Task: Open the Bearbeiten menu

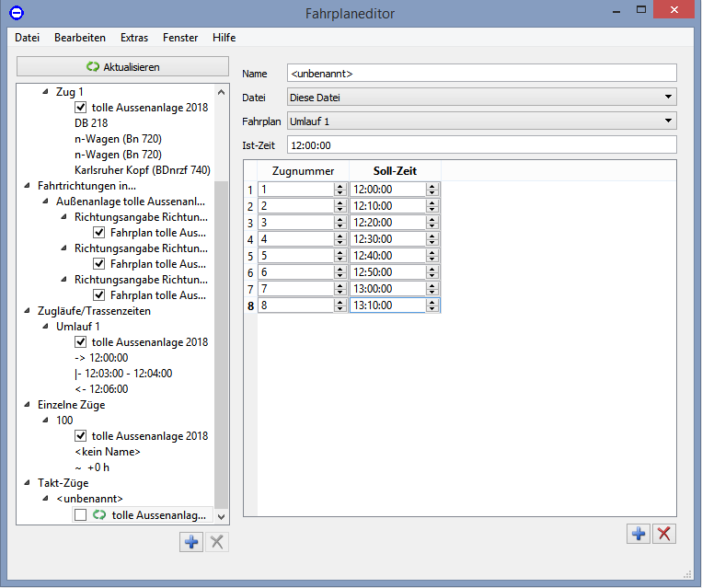Action: (x=80, y=38)
